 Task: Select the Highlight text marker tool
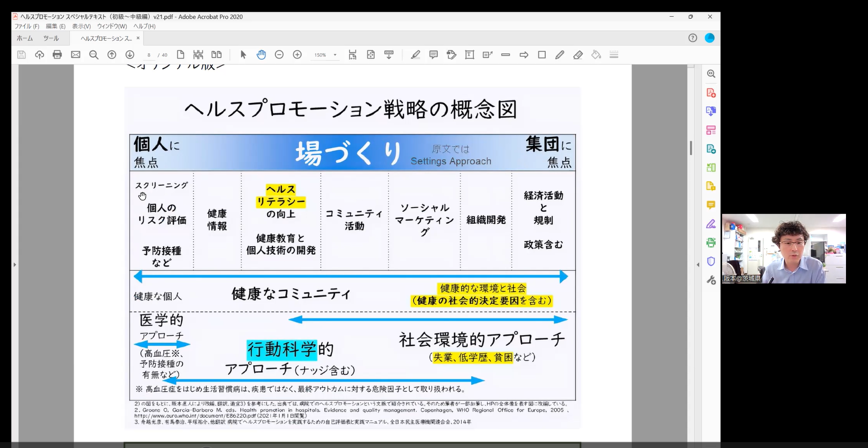(415, 55)
